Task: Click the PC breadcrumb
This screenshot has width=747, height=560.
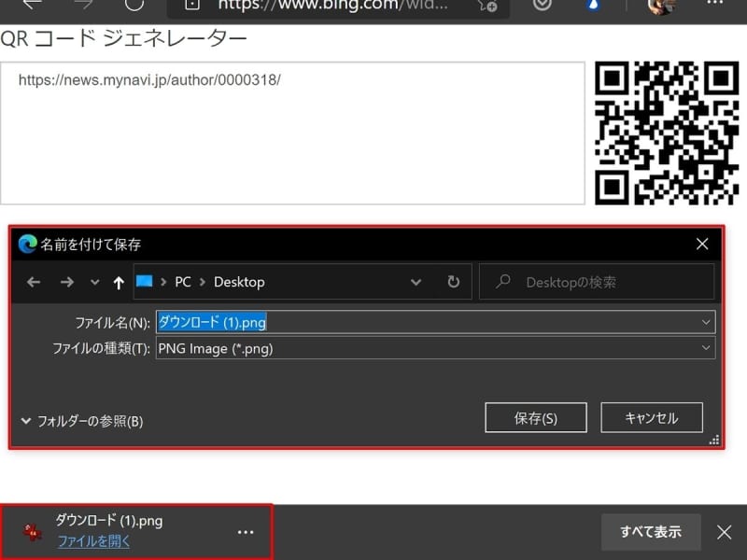Action: pos(183,282)
